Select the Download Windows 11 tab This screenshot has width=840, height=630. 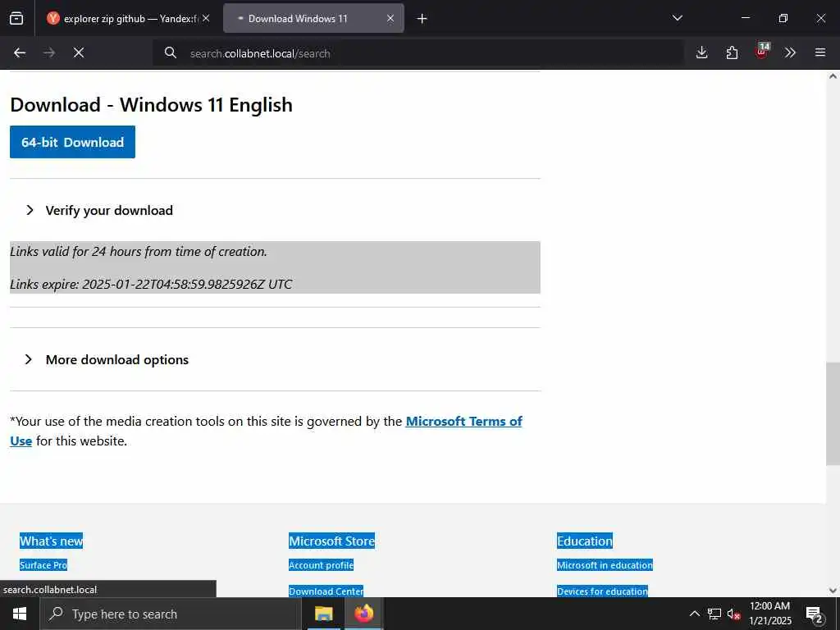pos(313,18)
